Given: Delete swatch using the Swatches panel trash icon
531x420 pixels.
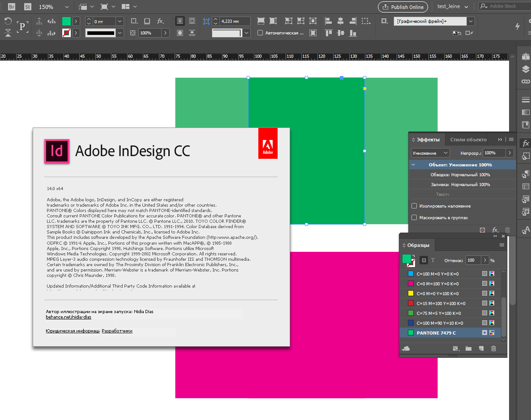Looking at the screenshot, I should (493, 348).
